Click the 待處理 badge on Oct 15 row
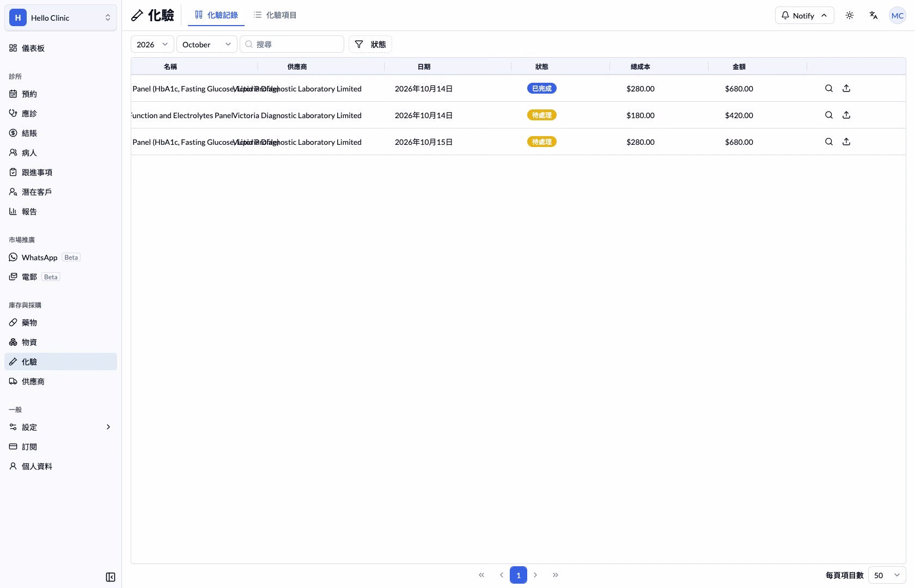Image resolution: width=915 pixels, height=588 pixels. tap(542, 142)
